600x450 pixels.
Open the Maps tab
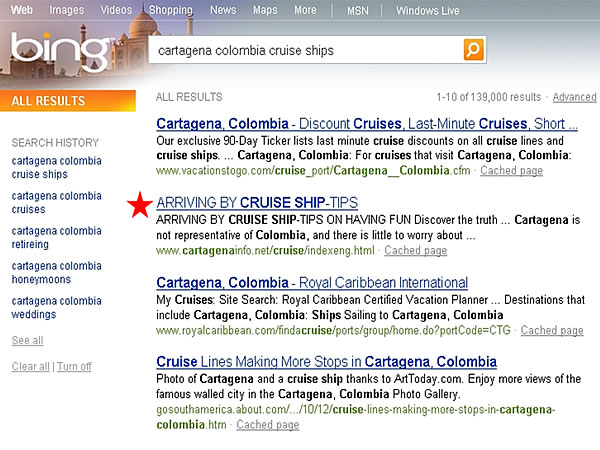(x=265, y=10)
